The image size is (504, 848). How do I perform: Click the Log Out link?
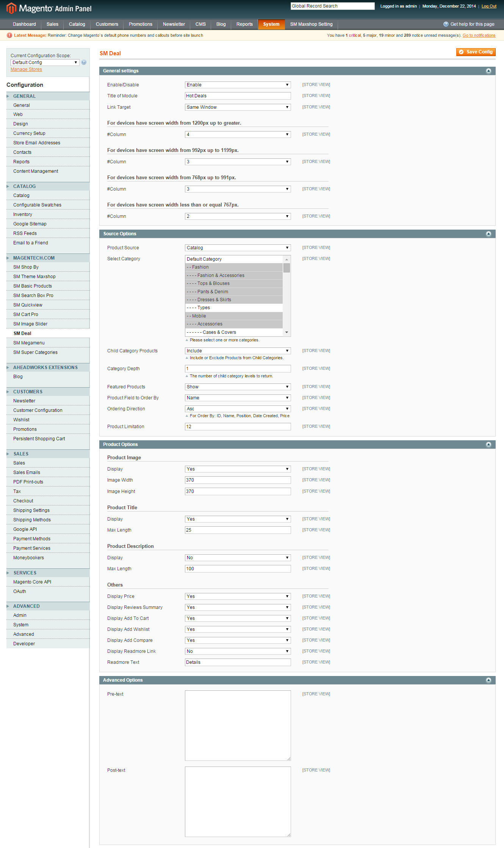tap(489, 6)
